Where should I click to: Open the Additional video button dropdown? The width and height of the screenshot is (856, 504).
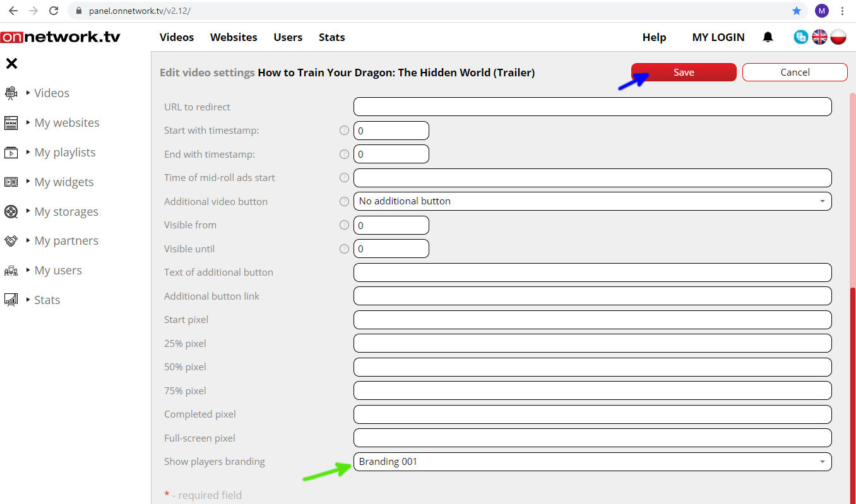tap(592, 201)
